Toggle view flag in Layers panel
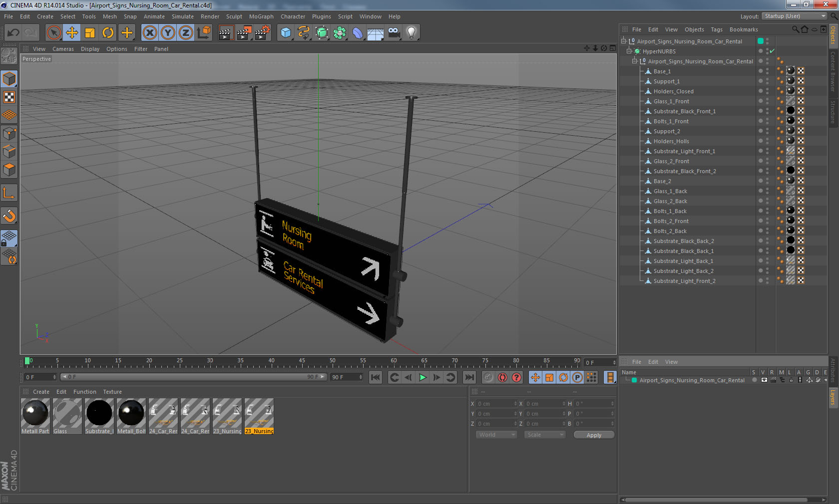 (764, 380)
